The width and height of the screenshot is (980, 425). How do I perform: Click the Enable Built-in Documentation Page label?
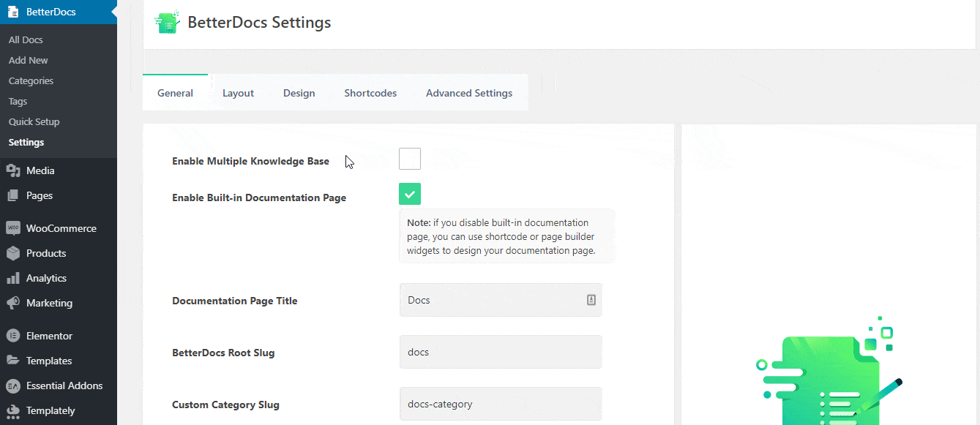pos(259,198)
